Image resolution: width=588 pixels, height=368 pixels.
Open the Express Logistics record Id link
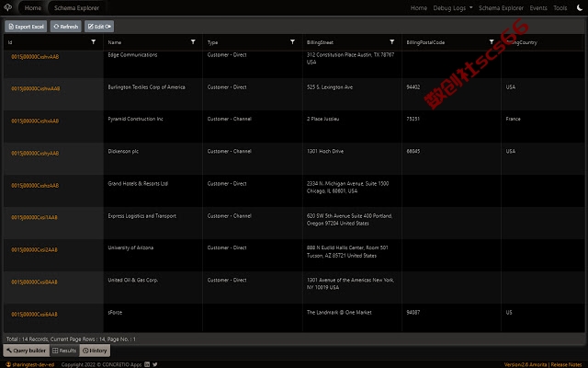tap(34, 217)
